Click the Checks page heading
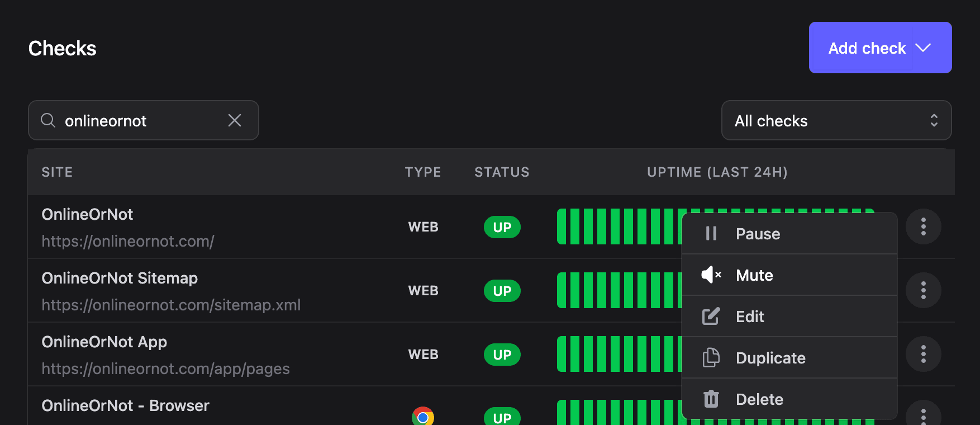Image resolution: width=980 pixels, height=425 pixels. [63, 49]
